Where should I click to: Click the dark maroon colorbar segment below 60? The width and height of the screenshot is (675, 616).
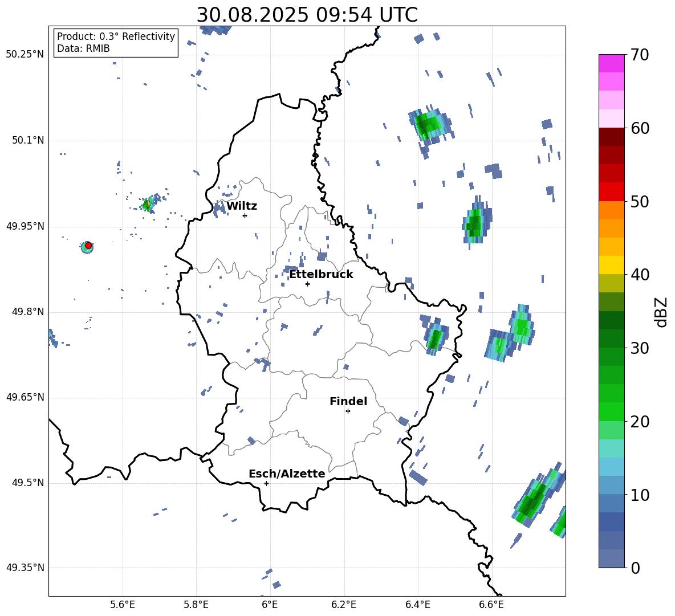point(611,137)
